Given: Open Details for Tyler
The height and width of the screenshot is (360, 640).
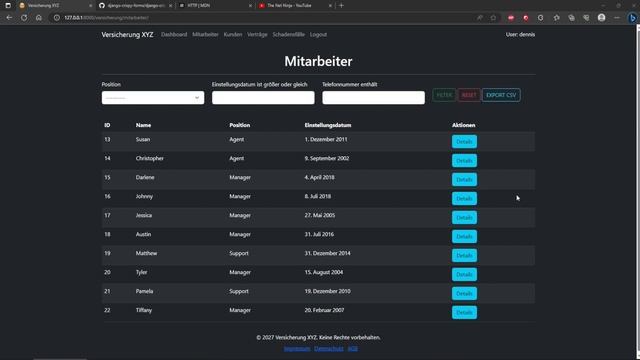Looking at the screenshot, I should click(x=464, y=275).
